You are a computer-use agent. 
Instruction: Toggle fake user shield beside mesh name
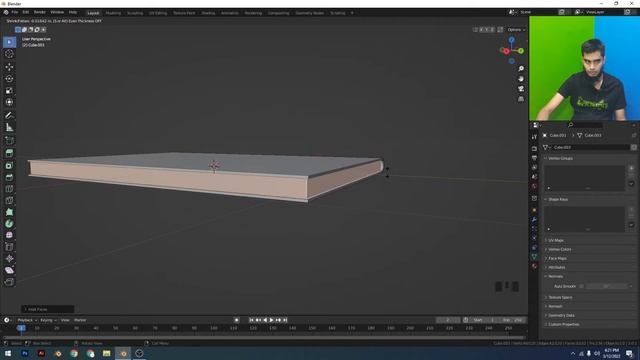[633, 147]
